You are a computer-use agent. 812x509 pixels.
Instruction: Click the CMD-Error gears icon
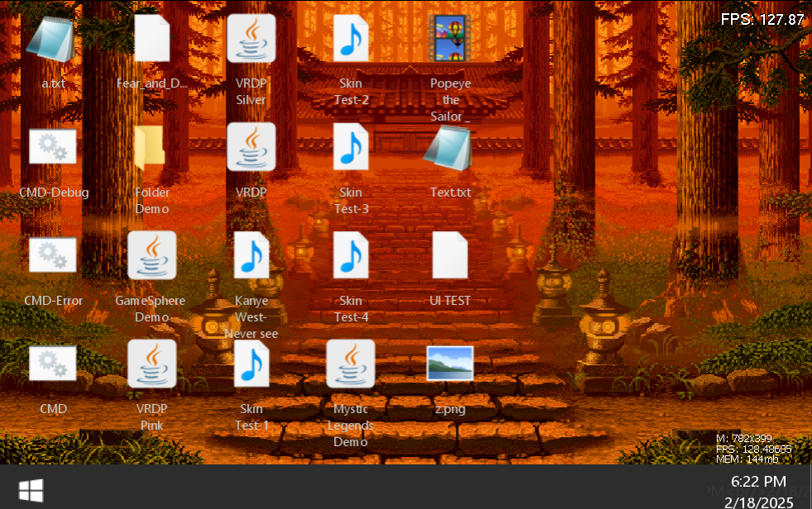click(x=53, y=255)
